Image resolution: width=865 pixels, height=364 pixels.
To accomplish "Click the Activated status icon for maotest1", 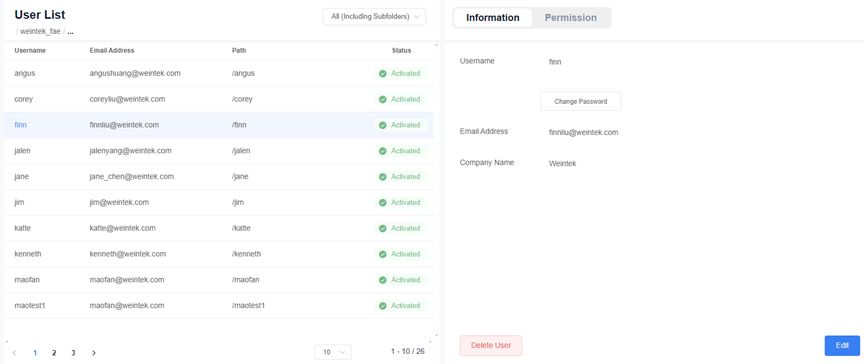I will click(x=382, y=306).
